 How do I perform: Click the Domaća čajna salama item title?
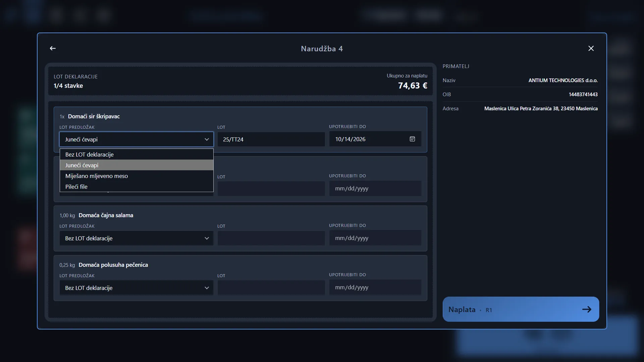[106, 215]
